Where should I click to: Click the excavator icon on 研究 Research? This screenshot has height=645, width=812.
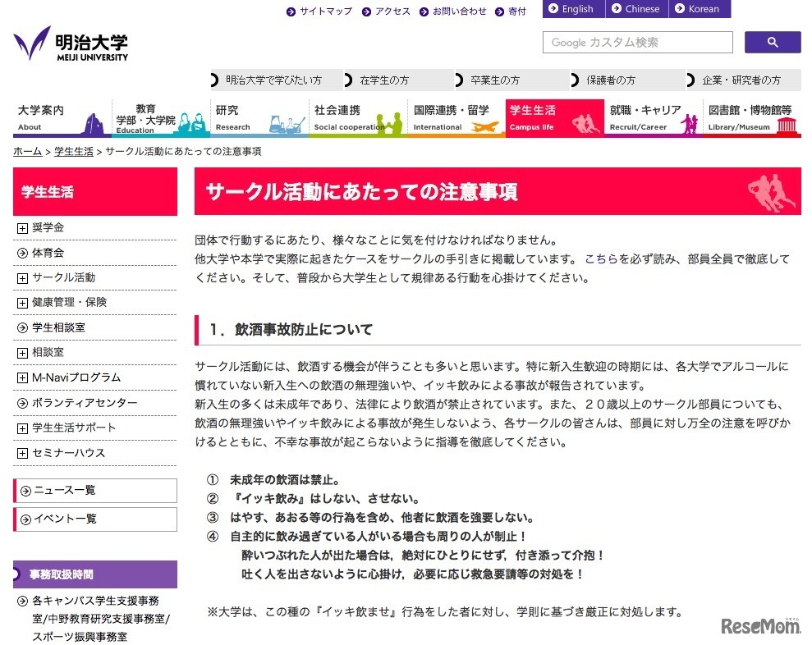pyautogui.click(x=287, y=121)
